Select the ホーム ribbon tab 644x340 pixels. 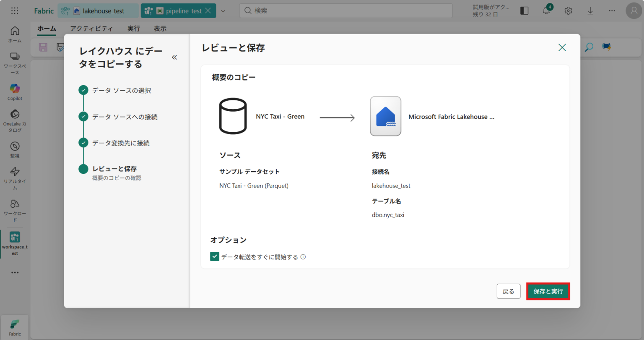click(47, 29)
